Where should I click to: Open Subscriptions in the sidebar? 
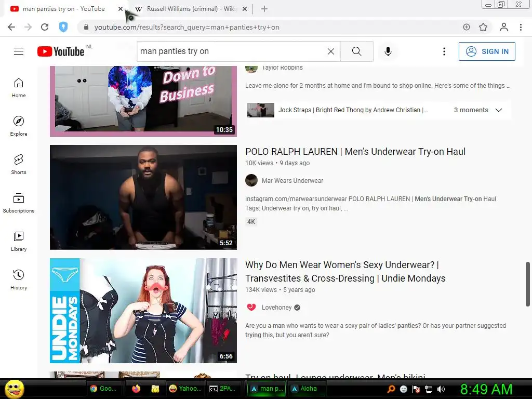pyautogui.click(x=19, y=203)
